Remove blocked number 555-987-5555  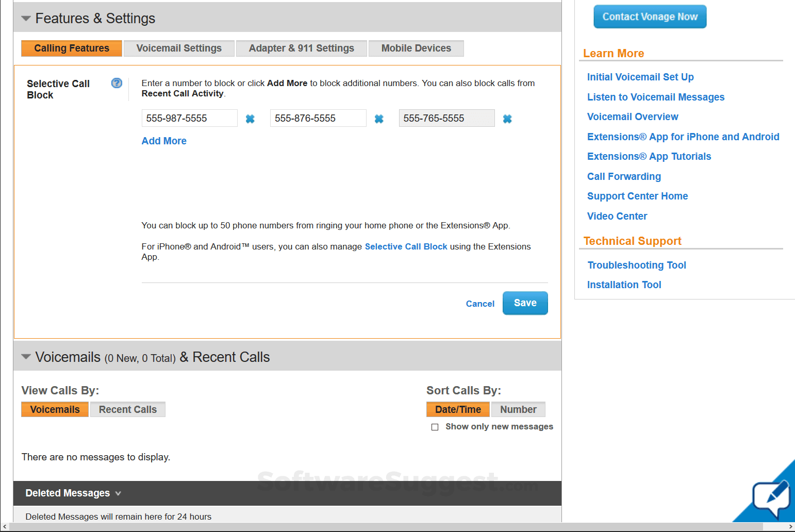[x=250, y=118]
